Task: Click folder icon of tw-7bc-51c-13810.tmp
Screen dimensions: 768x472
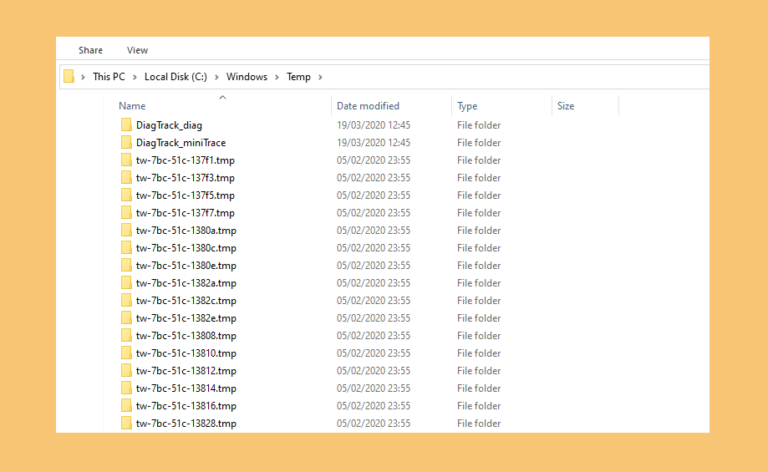Action: point(126,353)
